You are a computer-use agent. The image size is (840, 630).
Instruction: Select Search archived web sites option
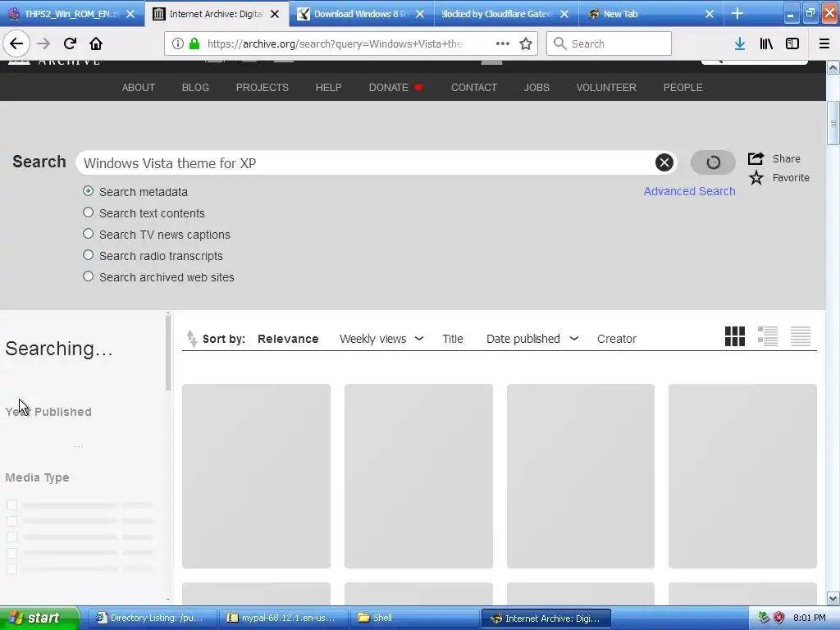tap(89, 276)
